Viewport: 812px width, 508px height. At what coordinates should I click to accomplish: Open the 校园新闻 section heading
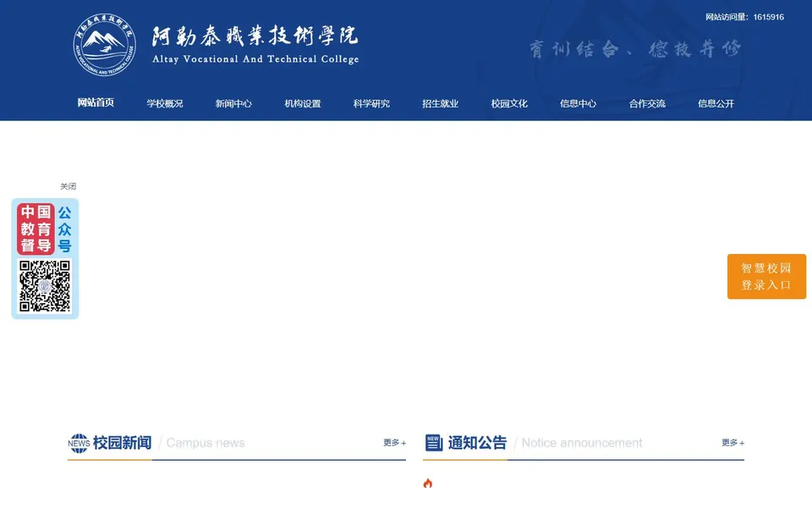122,443
